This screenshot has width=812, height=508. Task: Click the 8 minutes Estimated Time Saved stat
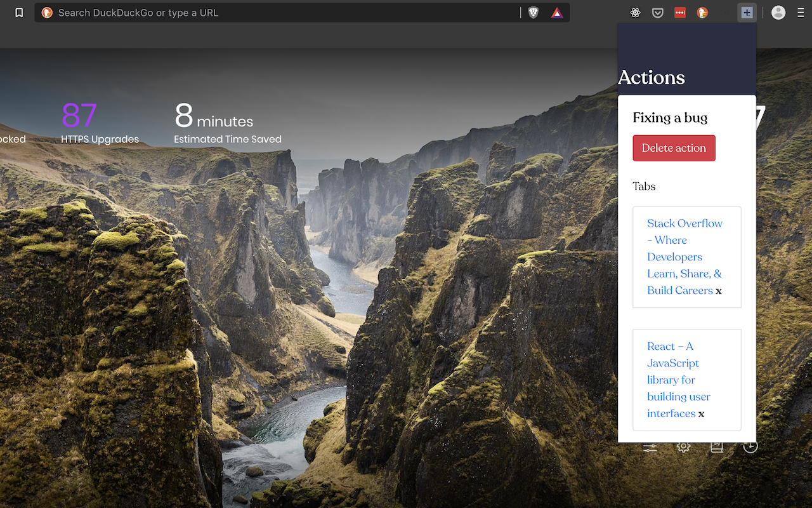tap(228, 123)
